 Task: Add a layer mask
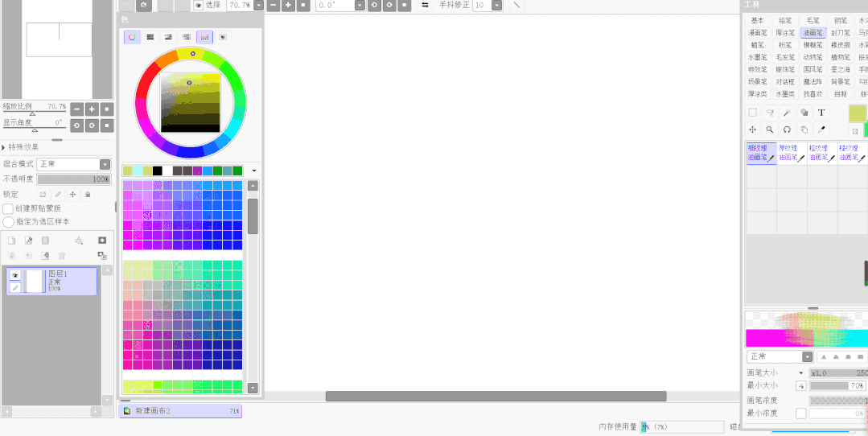click(x=102, y=241)
